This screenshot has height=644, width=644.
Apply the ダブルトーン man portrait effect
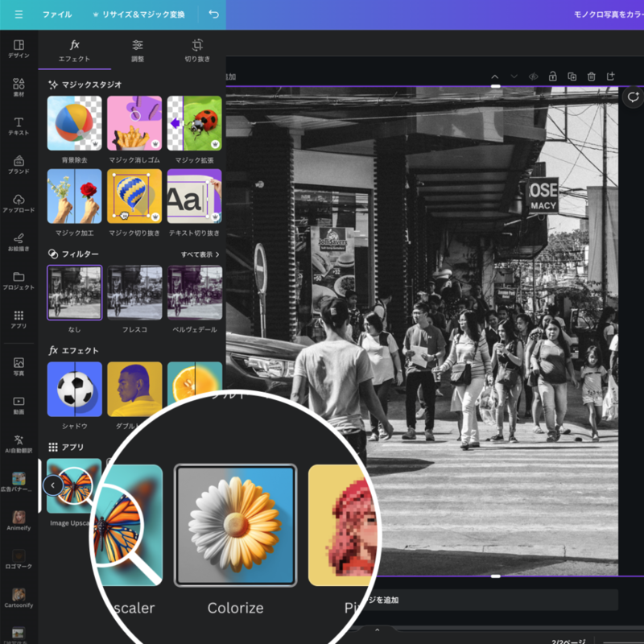click(134, 390)
